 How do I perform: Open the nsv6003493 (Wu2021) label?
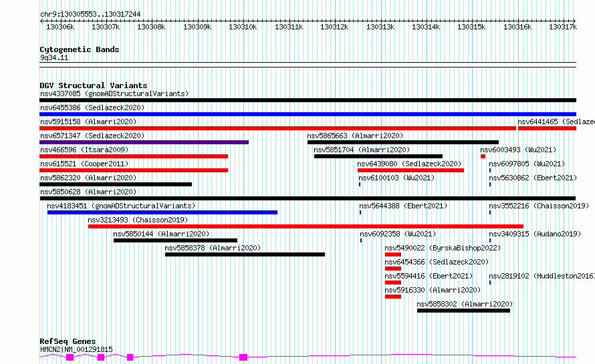coord(518,150)
